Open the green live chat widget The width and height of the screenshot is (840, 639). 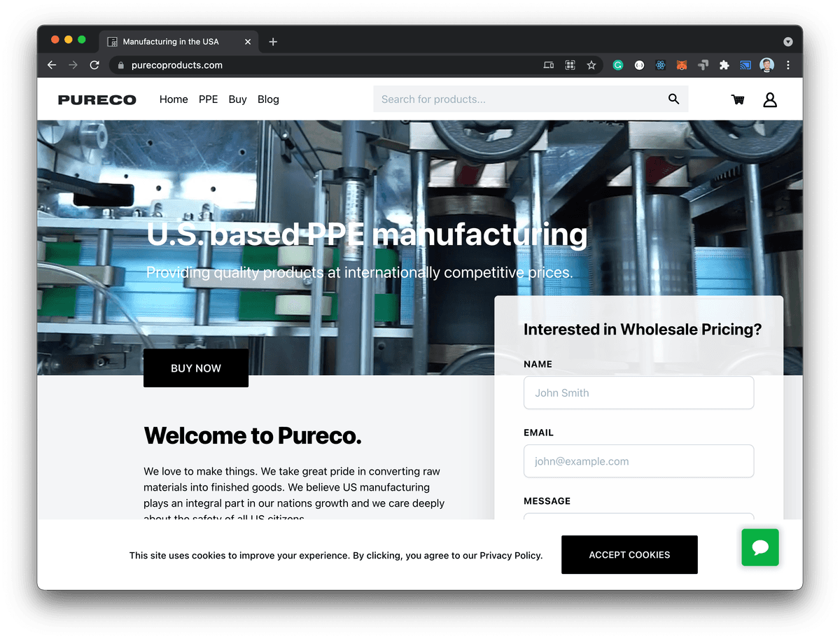(760, 547)
